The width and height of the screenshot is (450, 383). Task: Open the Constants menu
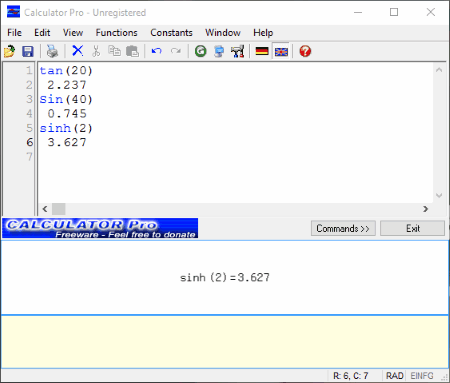(171, 33)
